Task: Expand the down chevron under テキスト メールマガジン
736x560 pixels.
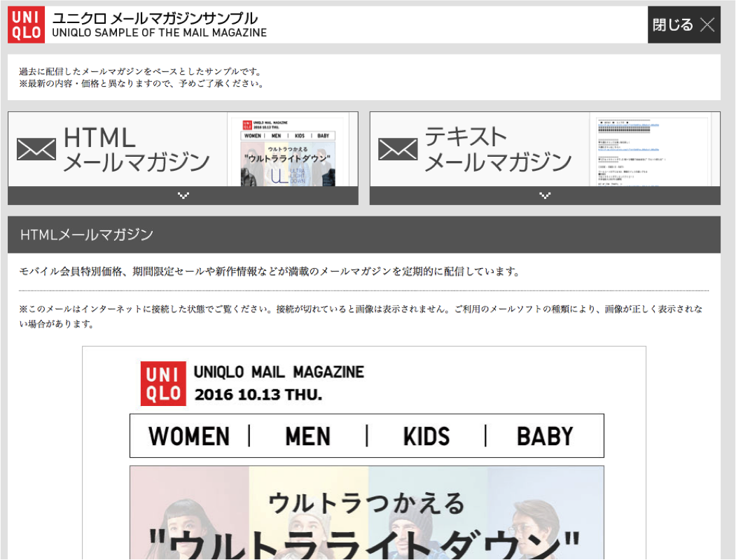Action: pyautogui.click(x=545, y=196)
